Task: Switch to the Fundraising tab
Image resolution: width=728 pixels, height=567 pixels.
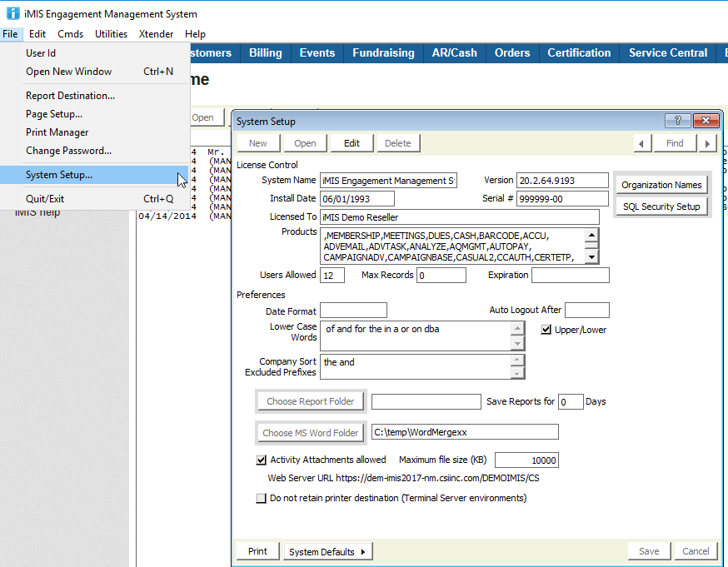Action: [x=383, y=52]
